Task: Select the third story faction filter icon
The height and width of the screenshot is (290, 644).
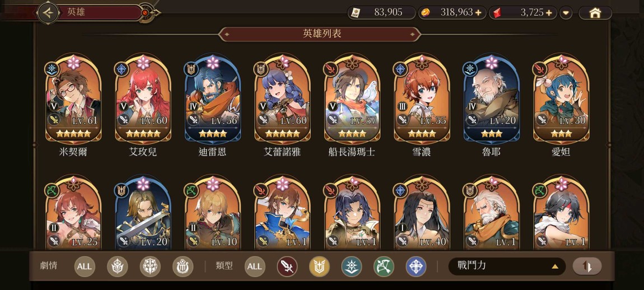Action: click(183, 266)
